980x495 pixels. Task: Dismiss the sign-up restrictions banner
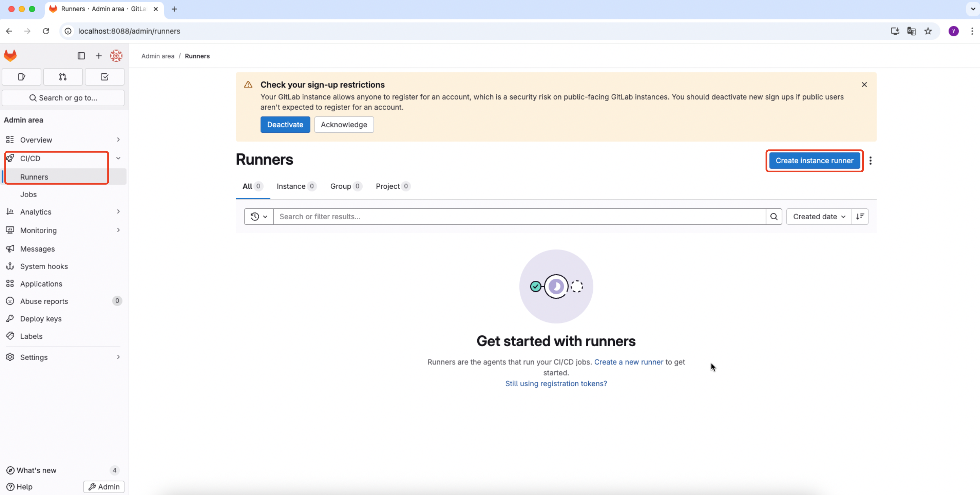(864, 85)
